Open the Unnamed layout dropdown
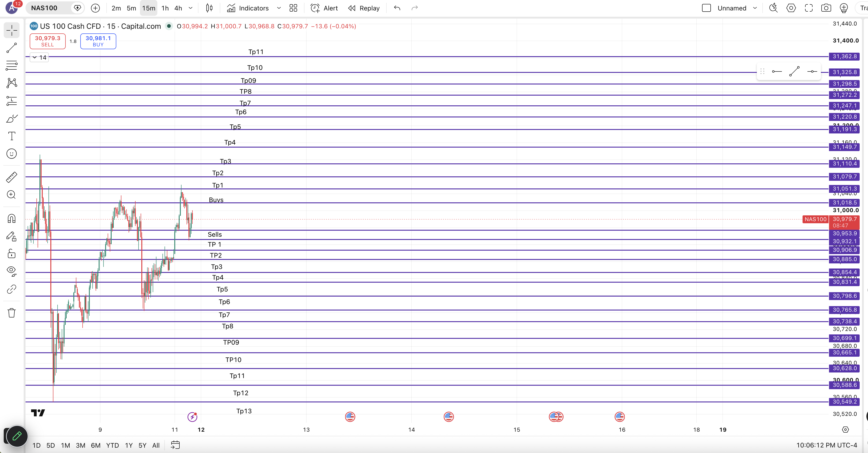 pyautogui.click(x=755, y=8)
